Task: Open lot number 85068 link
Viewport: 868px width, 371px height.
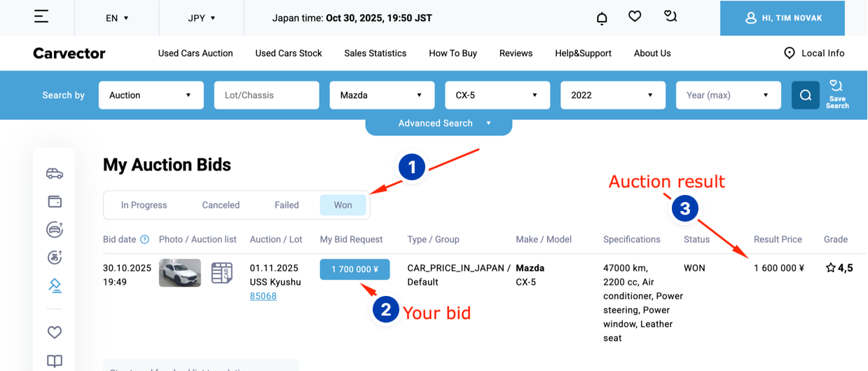Action: point(263,296)
